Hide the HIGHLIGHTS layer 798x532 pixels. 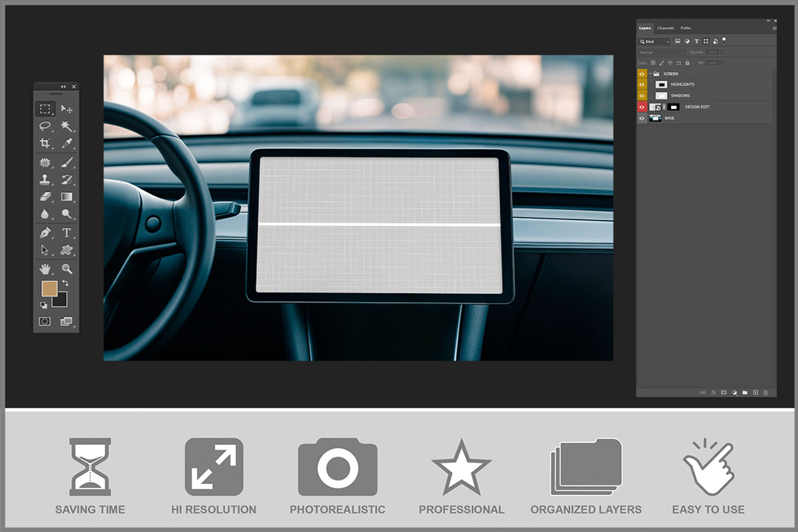642,84
